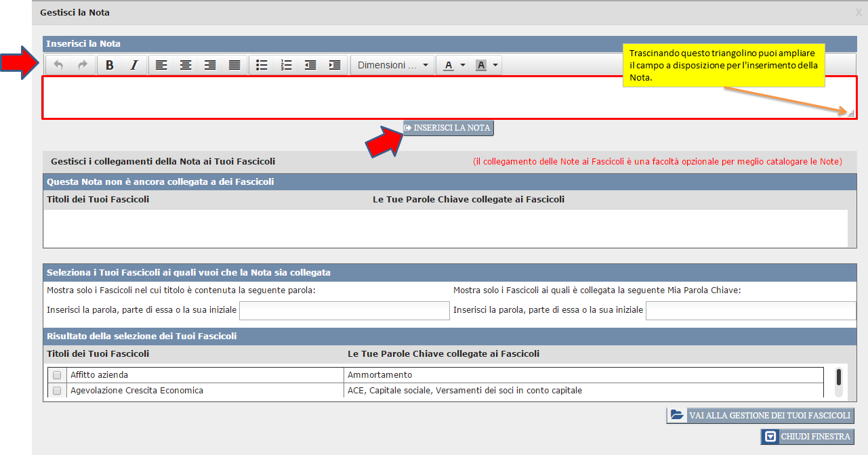The width and height of the screenshot is (868, 455).
Task: Increase indent of note text
Action: pos(335,65)
